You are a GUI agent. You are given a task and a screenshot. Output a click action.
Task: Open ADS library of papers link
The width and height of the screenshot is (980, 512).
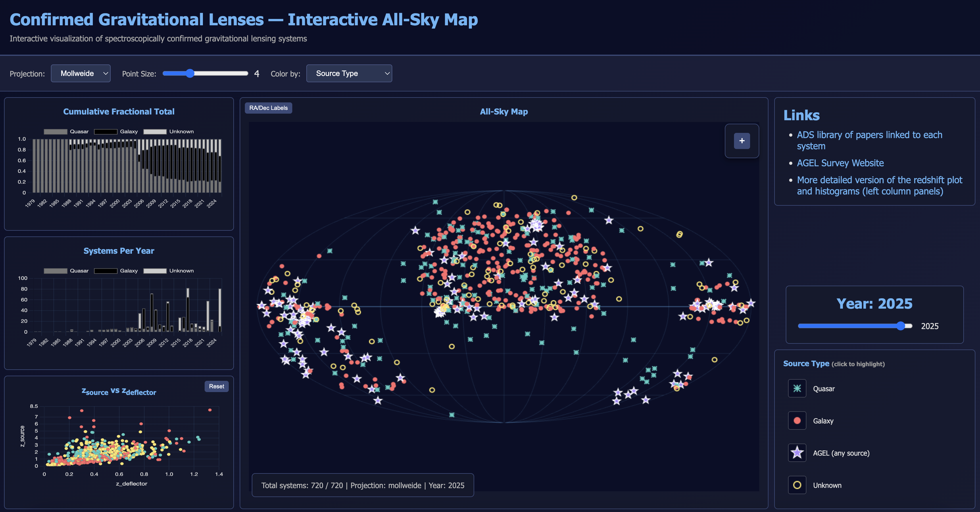(x=869, y=135)
